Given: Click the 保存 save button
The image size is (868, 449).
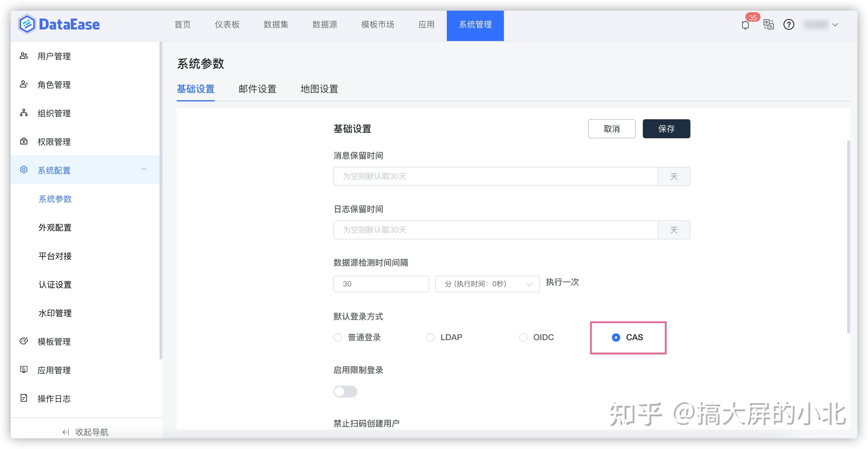Looking at the screenshot, I should point(666,128).
